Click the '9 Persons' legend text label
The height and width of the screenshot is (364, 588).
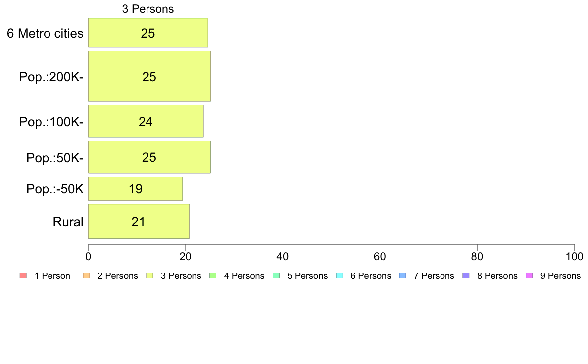coord(560,276)
